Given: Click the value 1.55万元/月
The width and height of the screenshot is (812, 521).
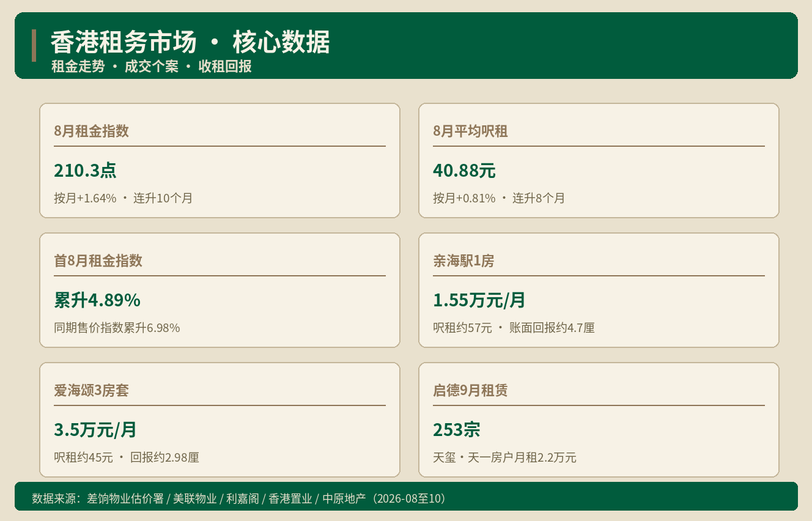Looking at the screenshot, I should point(479,300).
